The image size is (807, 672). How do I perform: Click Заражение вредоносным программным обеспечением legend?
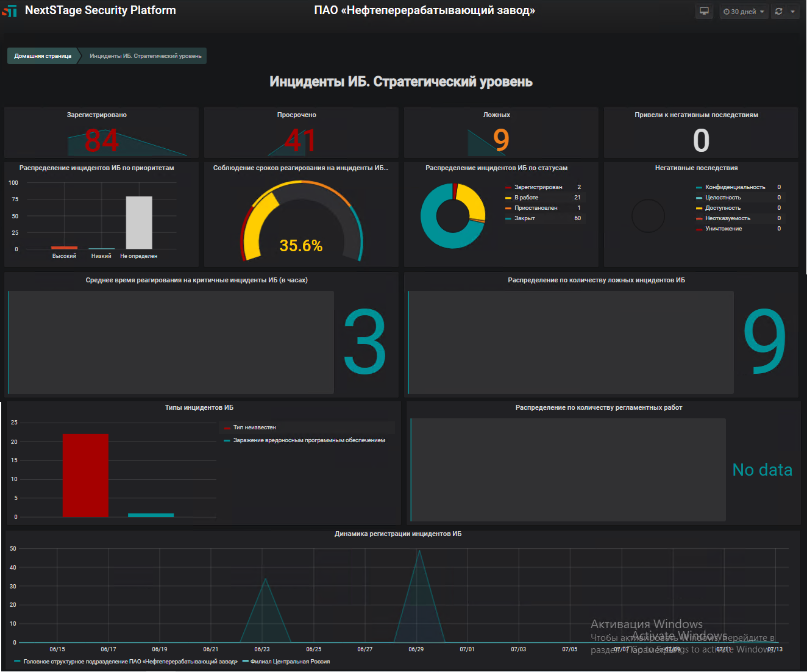309,440
